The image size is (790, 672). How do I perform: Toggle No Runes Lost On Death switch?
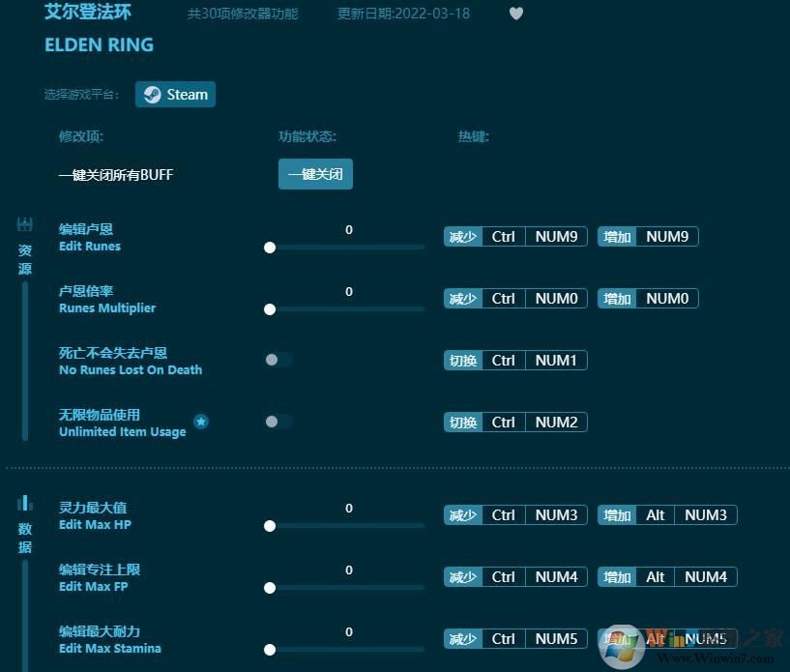pyautogui.click(x=278, y=360)
